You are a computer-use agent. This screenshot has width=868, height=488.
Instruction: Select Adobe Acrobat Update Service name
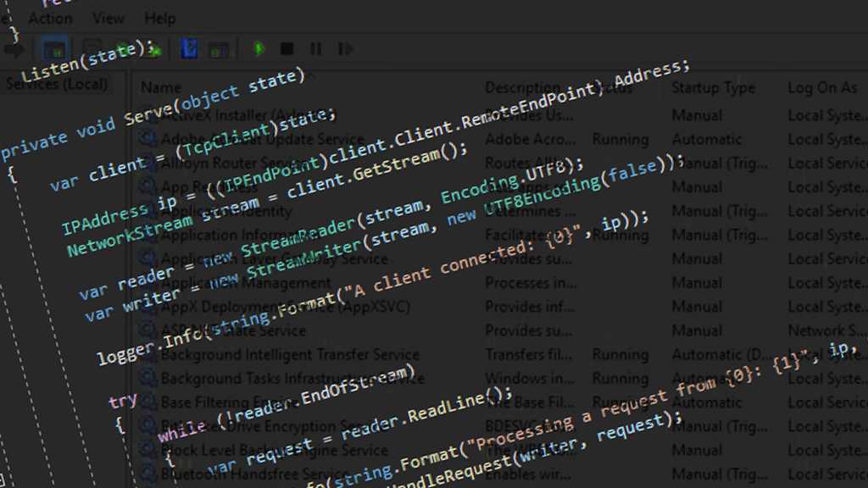263,139
